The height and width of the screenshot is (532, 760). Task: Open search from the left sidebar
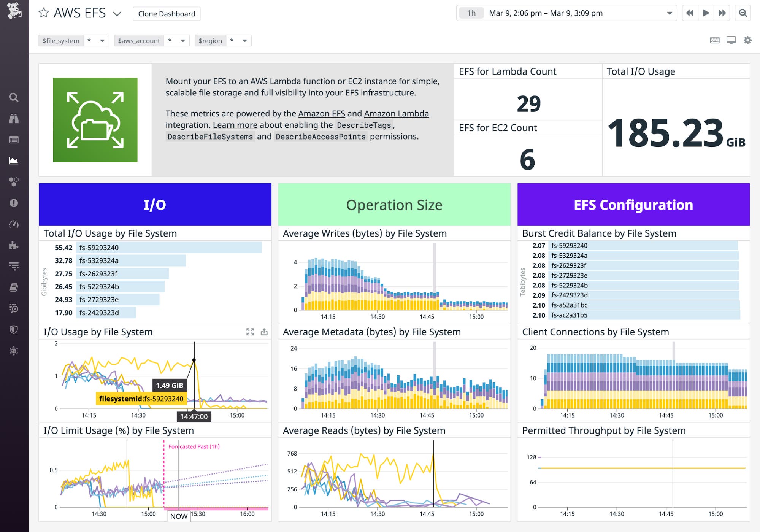[x=14, y=98]
